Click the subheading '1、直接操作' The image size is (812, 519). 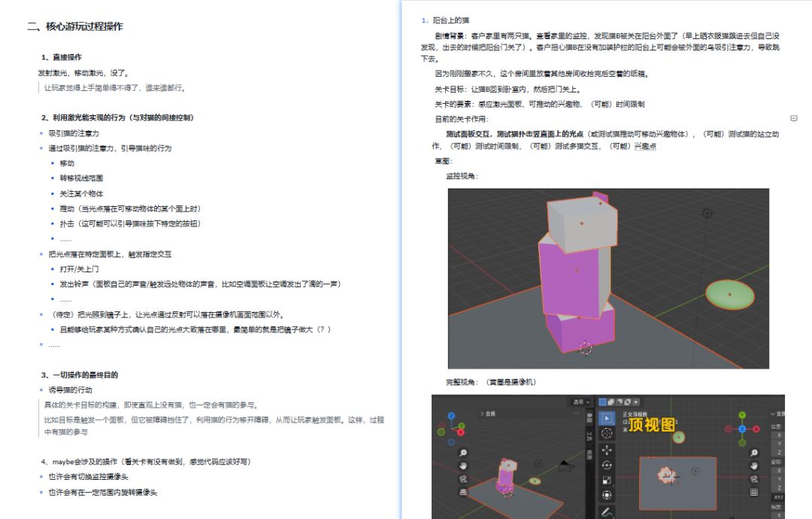[61, 57]
